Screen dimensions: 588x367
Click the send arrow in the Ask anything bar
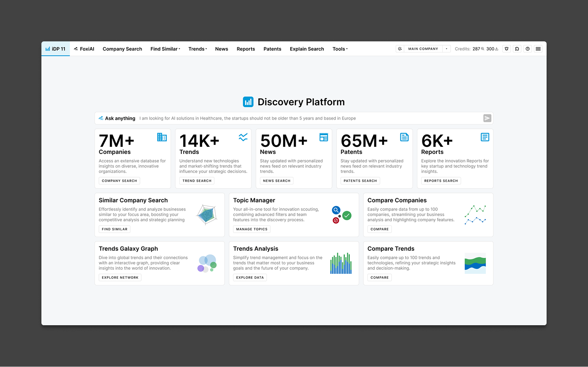pyautogui.click(x=487, y=118)
